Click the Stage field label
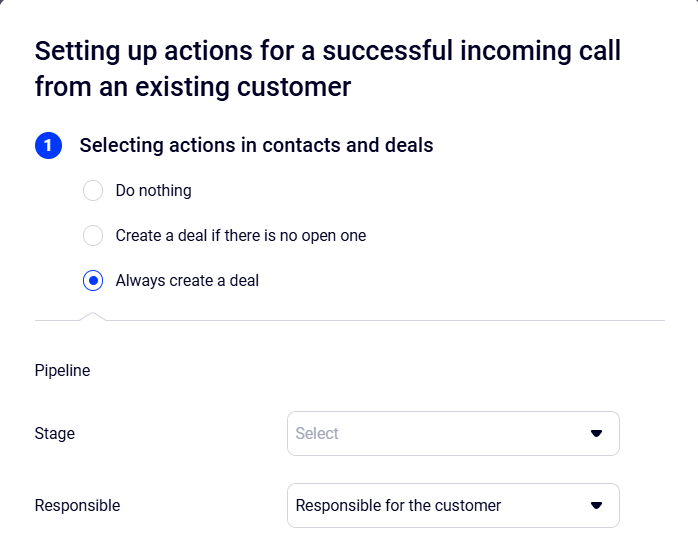The width and height of the screenshot is (698, 552). point(55,434)
